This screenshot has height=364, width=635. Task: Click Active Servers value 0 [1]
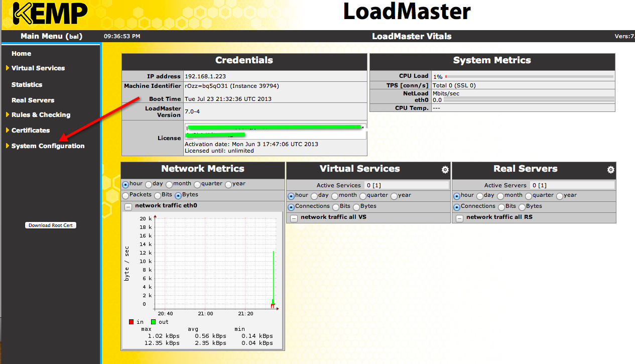tap(573, 185)
